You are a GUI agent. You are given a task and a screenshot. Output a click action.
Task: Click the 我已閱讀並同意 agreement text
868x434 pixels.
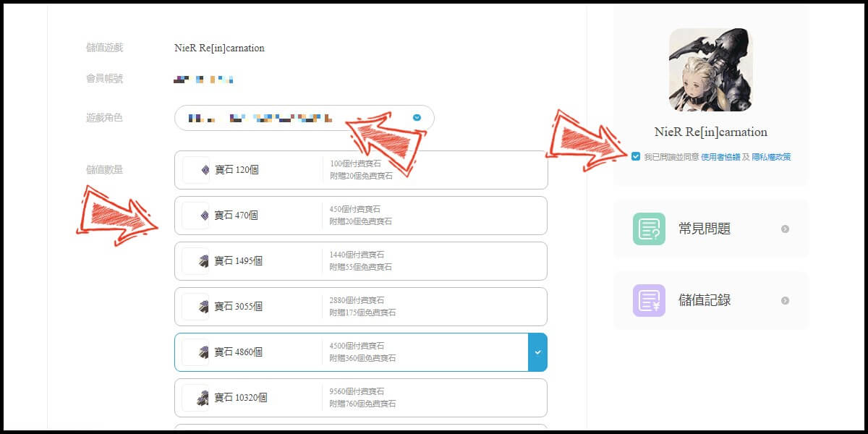671,157
